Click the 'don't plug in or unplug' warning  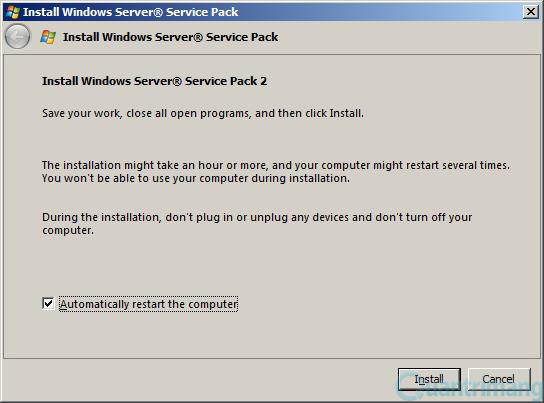257,217
